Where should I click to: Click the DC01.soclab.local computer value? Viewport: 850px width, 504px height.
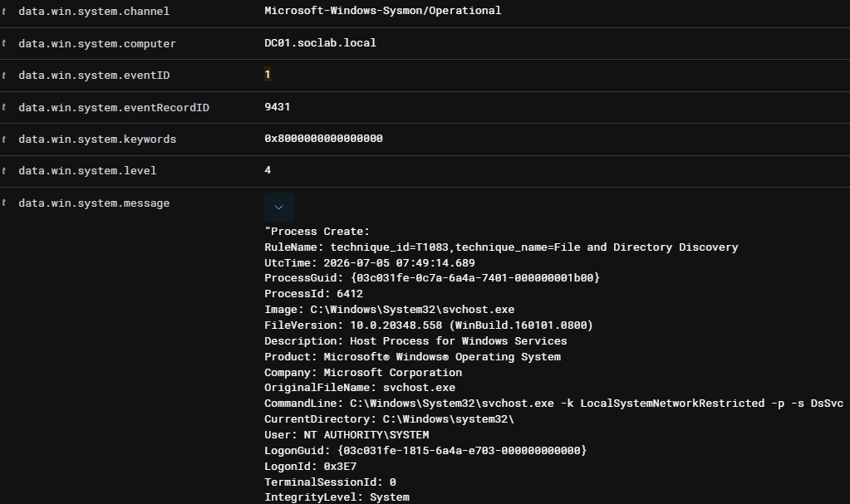tap(321, 43)
